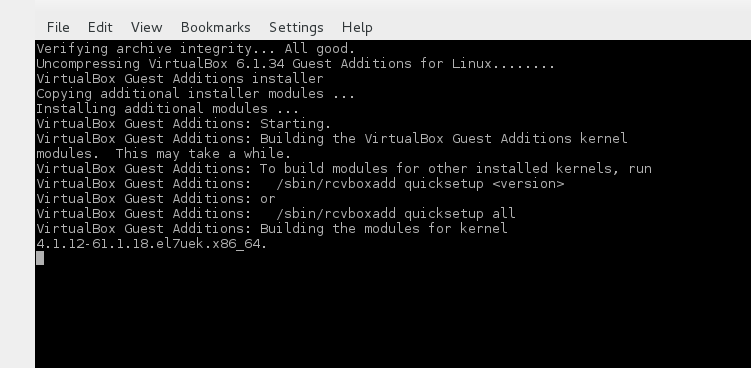Click the 'Installing additional modules' line
The width and height of the screenshot is (751, 368).
[168, 109]
